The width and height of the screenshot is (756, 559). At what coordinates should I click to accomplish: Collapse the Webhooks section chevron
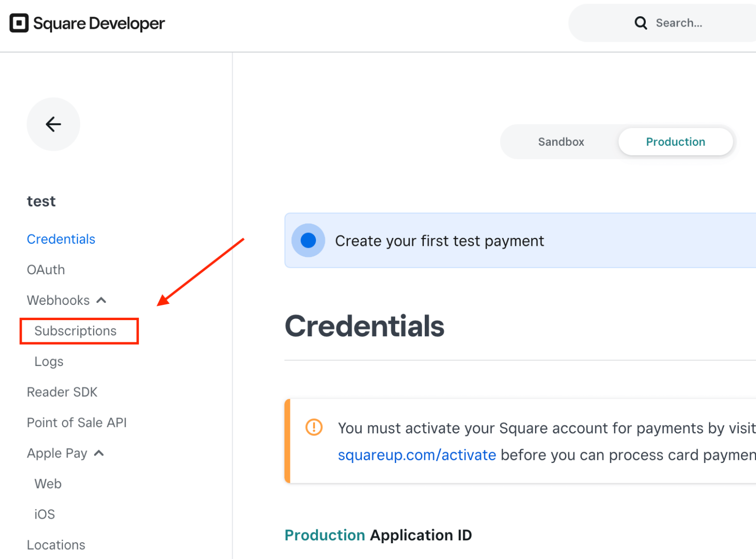pos(101,300)
